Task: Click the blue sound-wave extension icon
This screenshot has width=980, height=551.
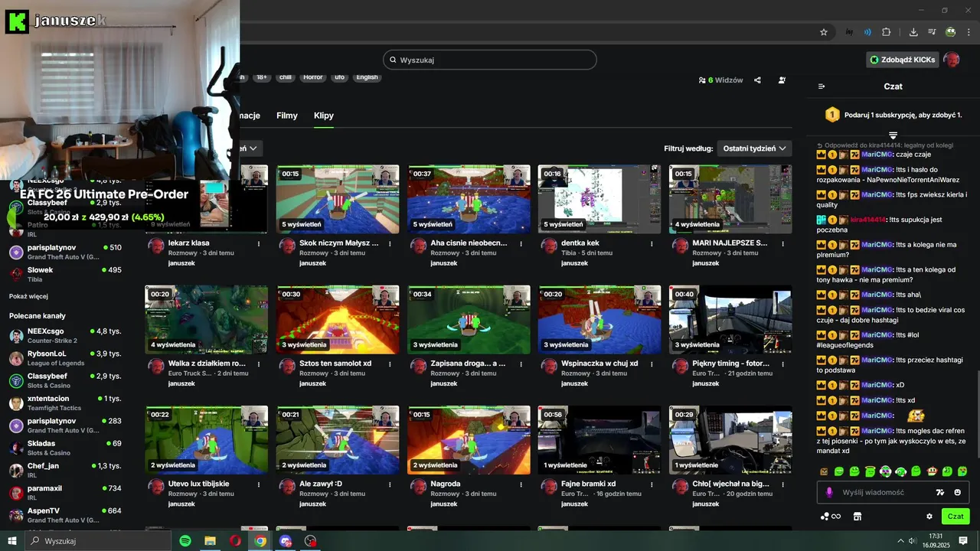Action: pos(867,32)
